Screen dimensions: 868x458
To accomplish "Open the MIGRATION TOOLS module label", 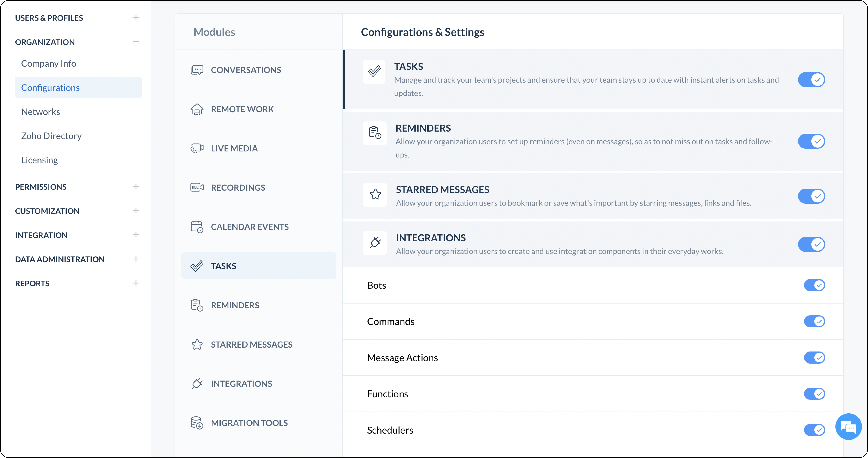I will pos(249,423).
